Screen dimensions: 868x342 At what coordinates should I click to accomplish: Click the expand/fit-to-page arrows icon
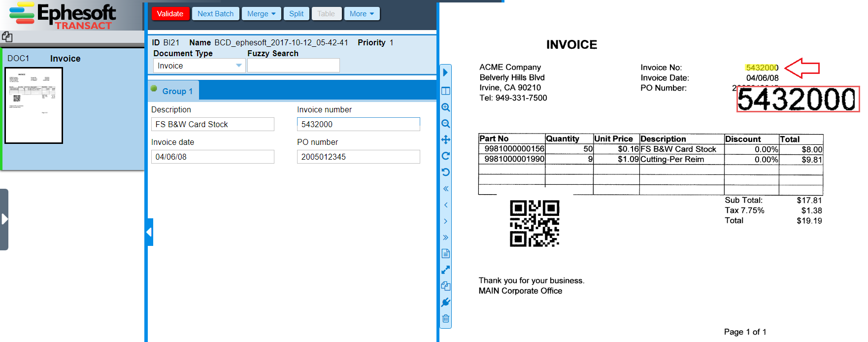[x=445, y=270]
